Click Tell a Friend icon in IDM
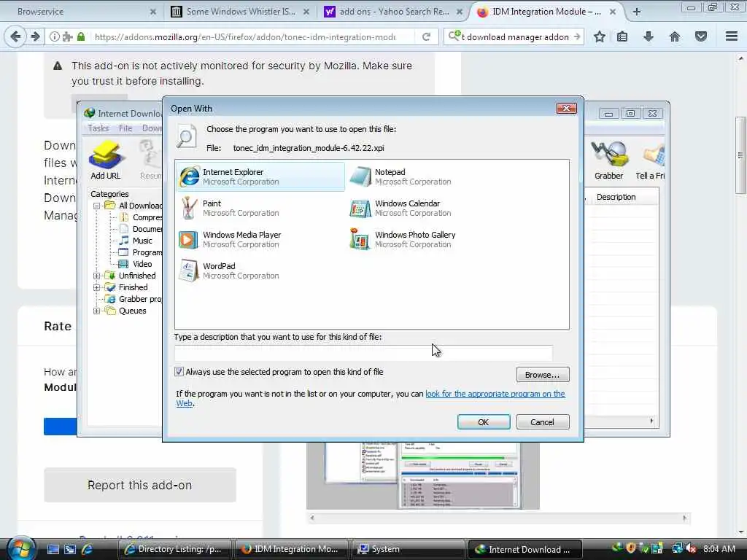The width and height of the screenshot is (747, 560). click(x=651, y=160)
